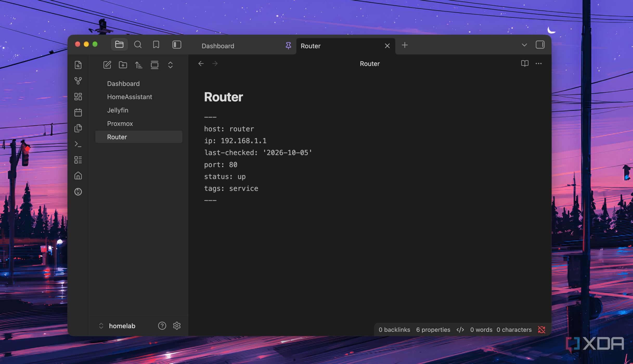Open Proxmox note in file list
Screen dimensions: 633x364
click(139, 123)
